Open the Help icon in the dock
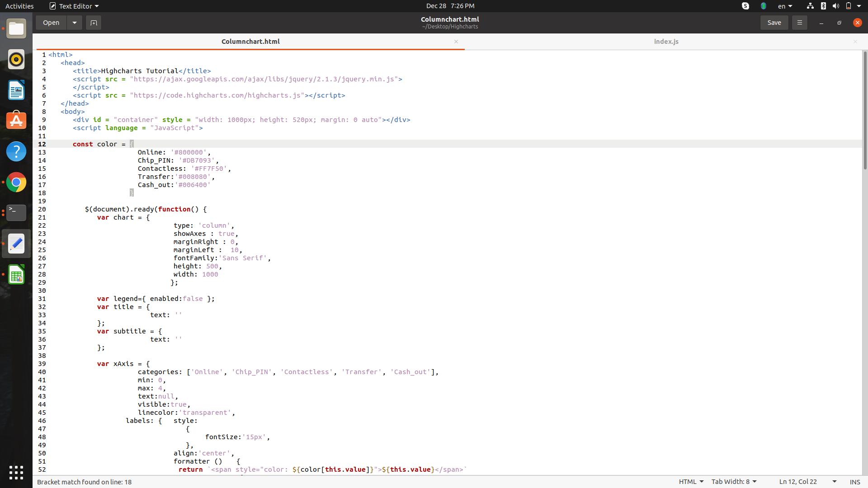The height and width of the screenshot is (488, 868). click(16, 151)
